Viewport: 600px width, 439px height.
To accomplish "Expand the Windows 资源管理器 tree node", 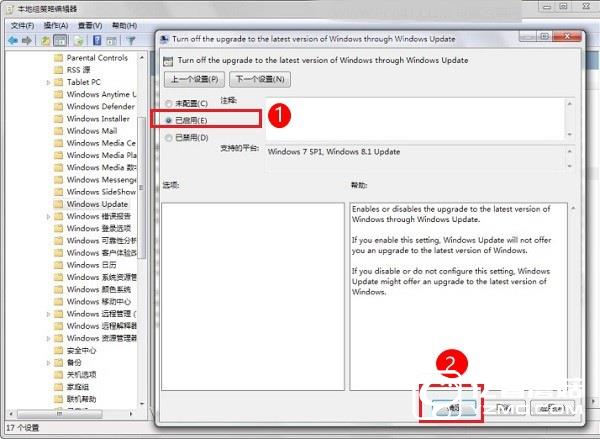I will point(48,338).
